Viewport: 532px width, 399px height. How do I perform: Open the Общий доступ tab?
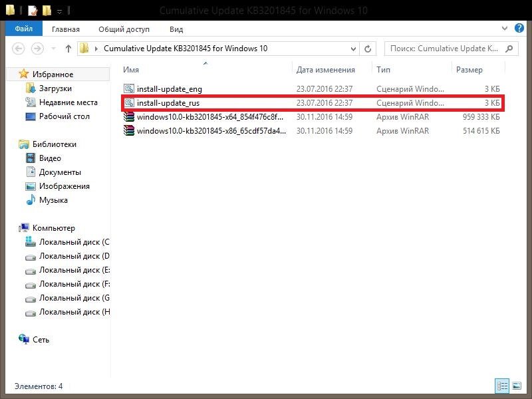coord(124,29)
